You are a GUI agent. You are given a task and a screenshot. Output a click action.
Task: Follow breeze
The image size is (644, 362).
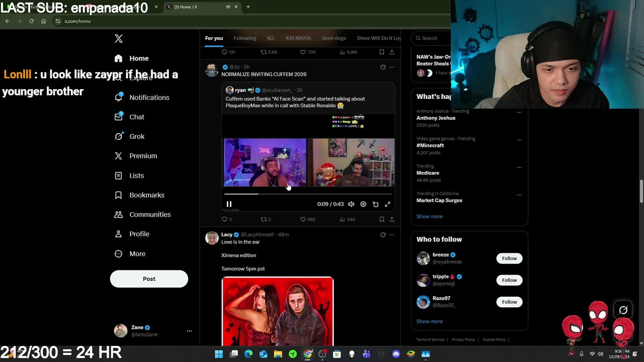coord(509,258)
